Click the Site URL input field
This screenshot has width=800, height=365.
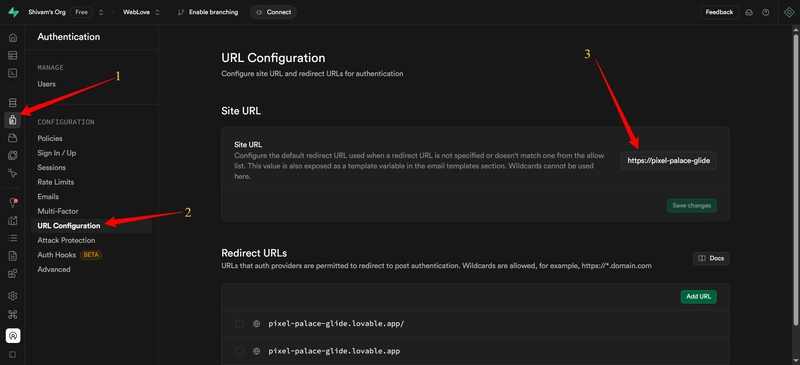669,160
